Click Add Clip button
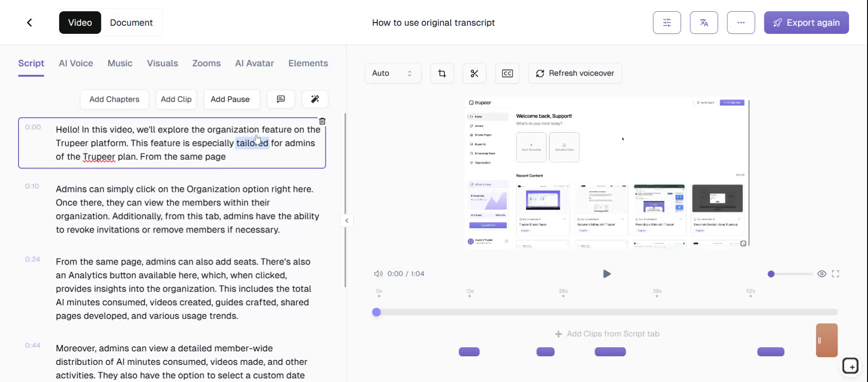Viewport: 868px width, 382px height. point(176,99)
